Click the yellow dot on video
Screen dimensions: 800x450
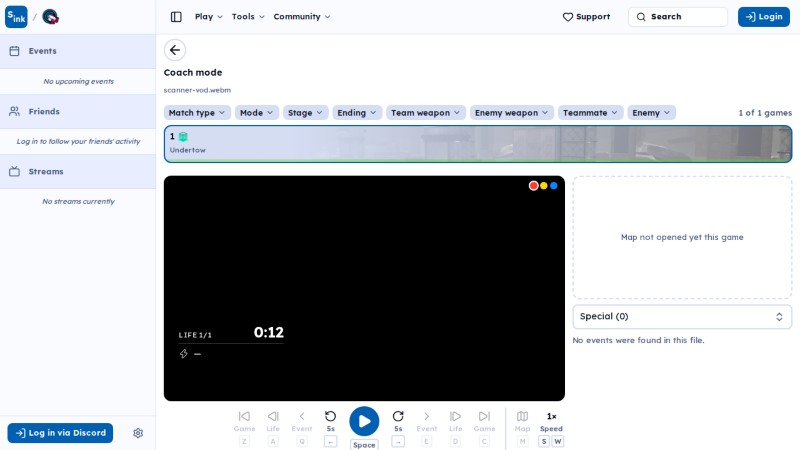click(x=544, y=186)
